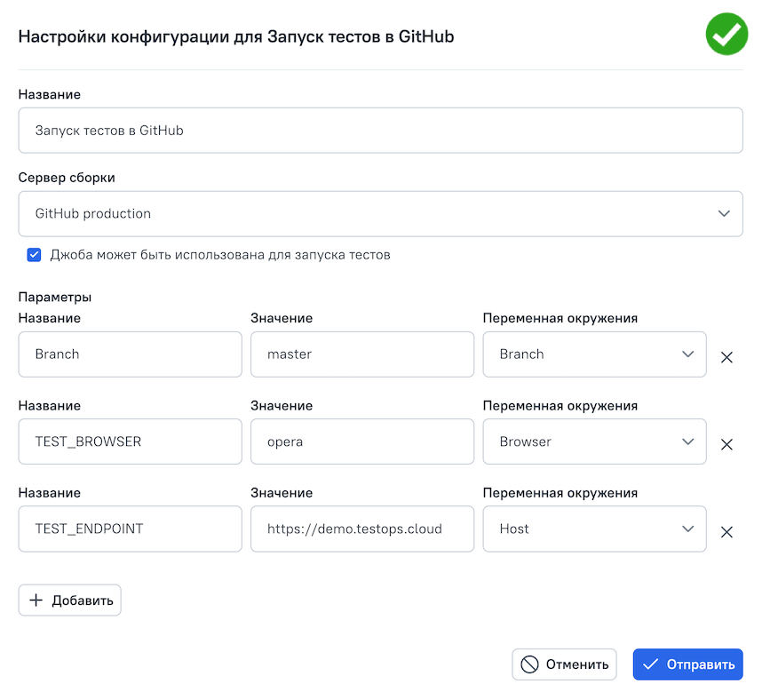Click the master value field
Image resolution: width=762 pixels, height=700 pixels.
(361, 354)
